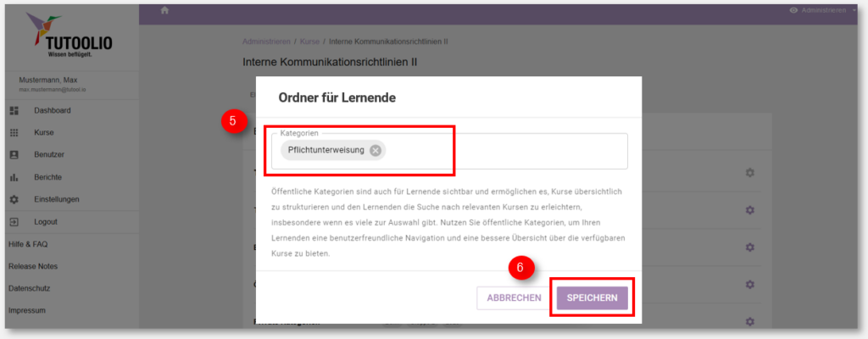Image resolution: width=868 pixels, height=339 pixels.
Task: Open Einstellungen gear in sidebar
Action: (14, 199)
